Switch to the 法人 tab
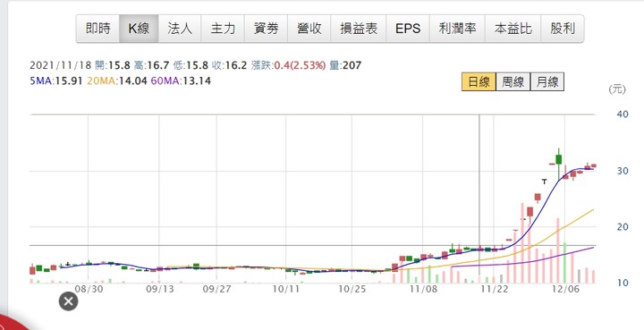 (x=180, y=29)
